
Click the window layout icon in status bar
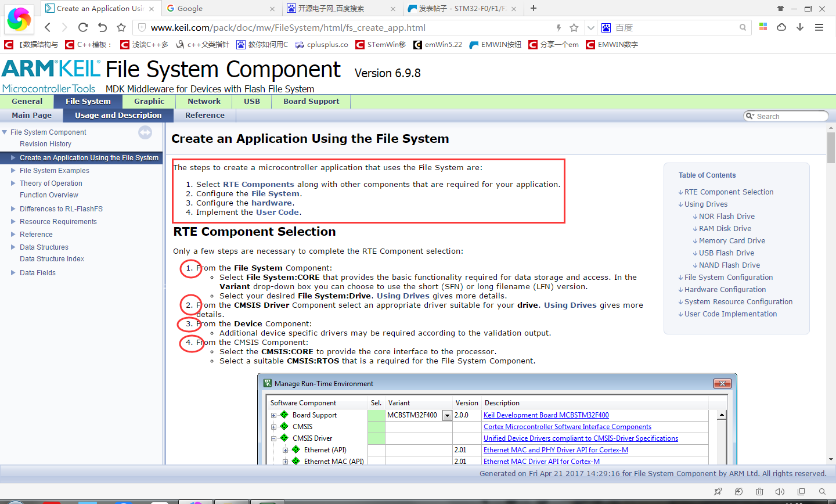click(x=801, y=491)
